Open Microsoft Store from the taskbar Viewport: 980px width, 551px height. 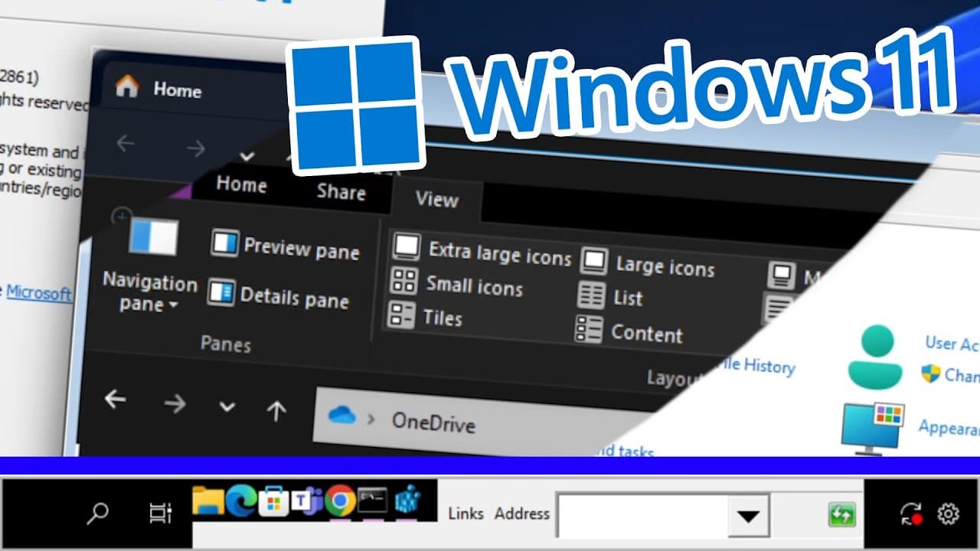pyautogui.click(x=274, y=502)
